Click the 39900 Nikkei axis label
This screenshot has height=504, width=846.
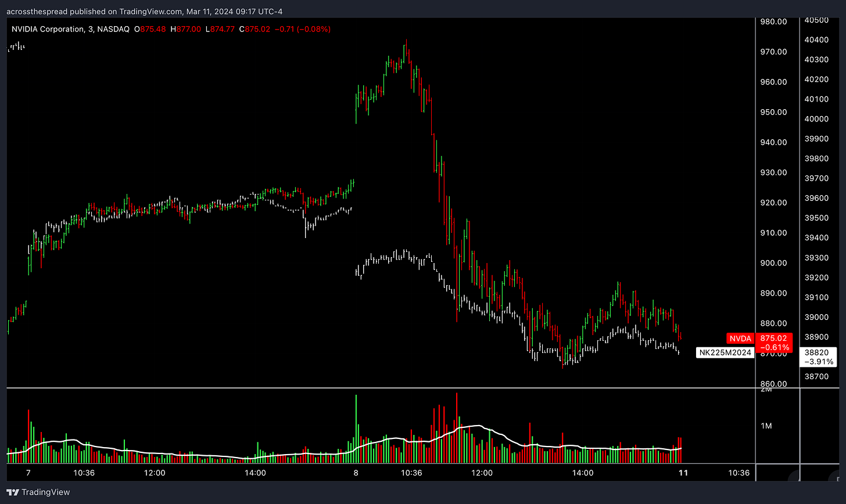click(816, 139)
